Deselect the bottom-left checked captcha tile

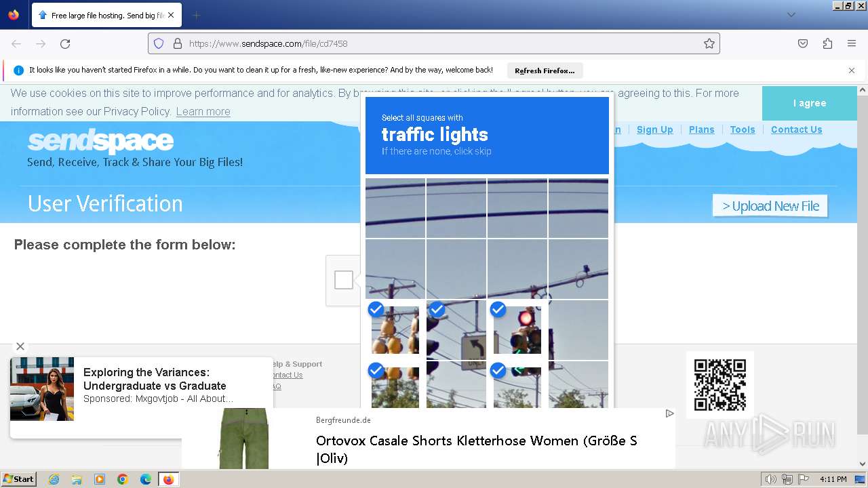click(x=395, y=384)
